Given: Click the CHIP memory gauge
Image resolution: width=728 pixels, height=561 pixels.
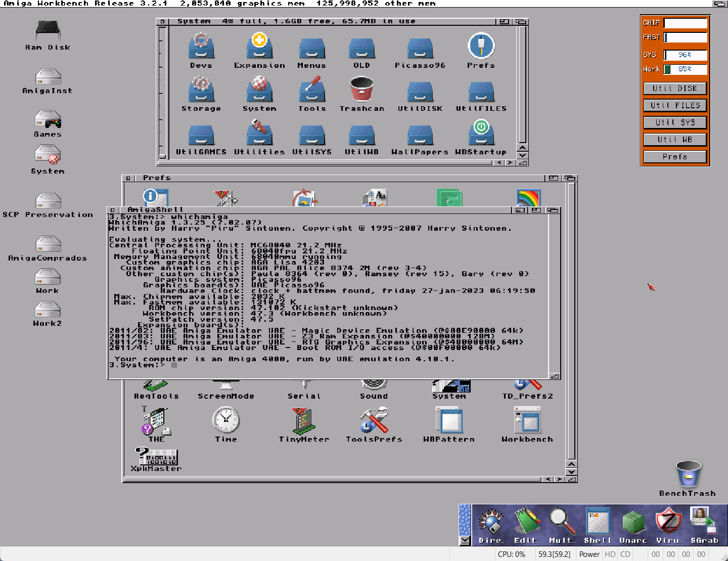Looking at the screenshot, I should coord(685,23).
